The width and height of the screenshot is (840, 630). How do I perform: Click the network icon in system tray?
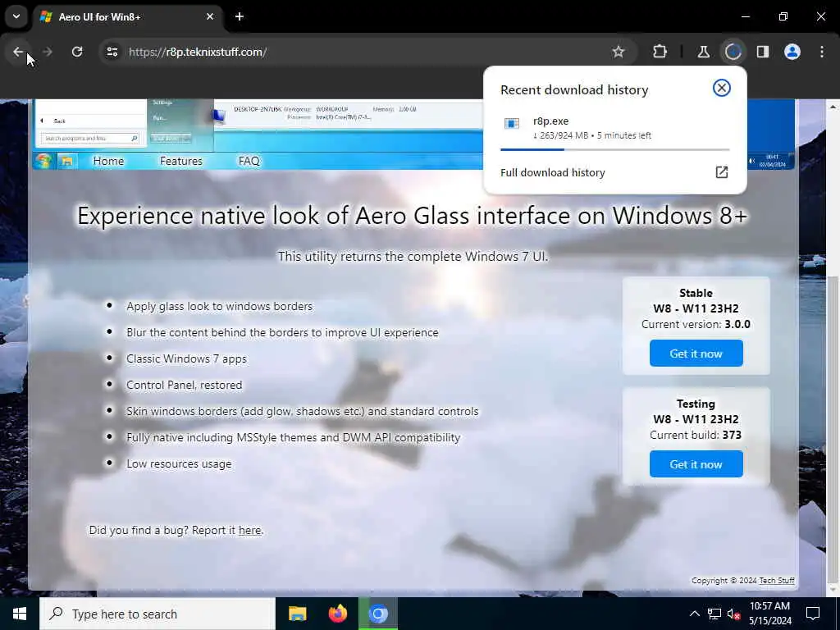[x=714, y=614]
